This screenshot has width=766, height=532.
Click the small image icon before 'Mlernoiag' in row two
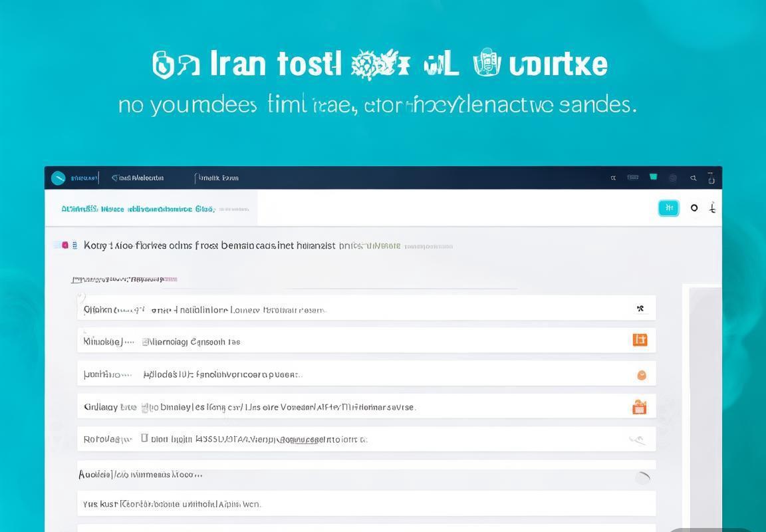click(x=144, y=342)
